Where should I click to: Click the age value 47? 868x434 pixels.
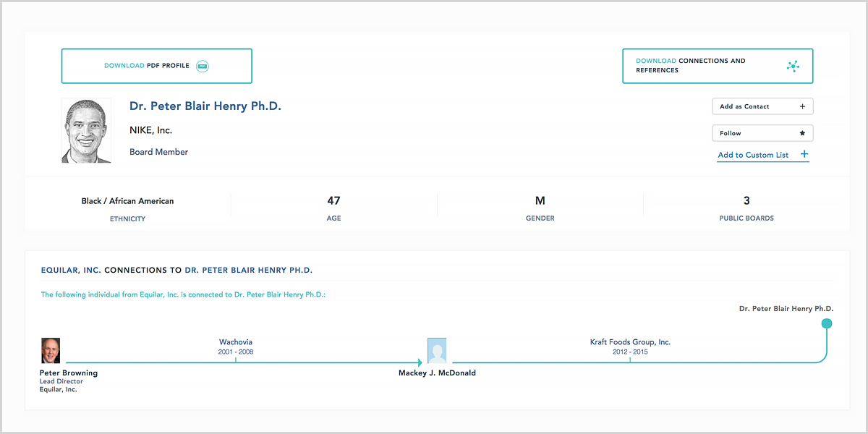(333, 200)
